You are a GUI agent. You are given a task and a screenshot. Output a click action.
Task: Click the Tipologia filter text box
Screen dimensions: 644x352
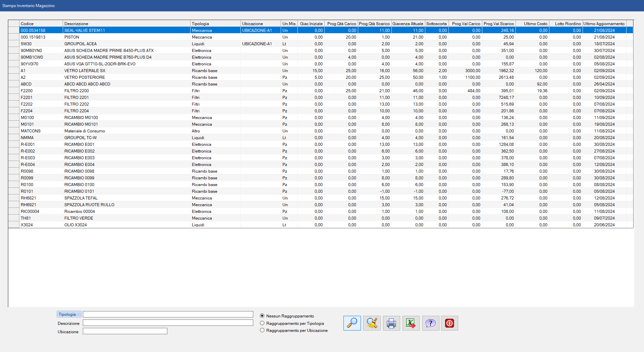[x=168, y=314]
